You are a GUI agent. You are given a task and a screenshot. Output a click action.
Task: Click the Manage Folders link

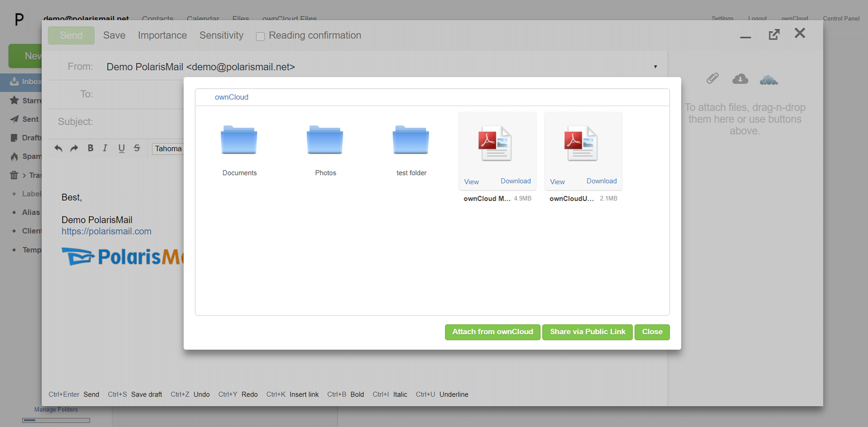point(56,409)
